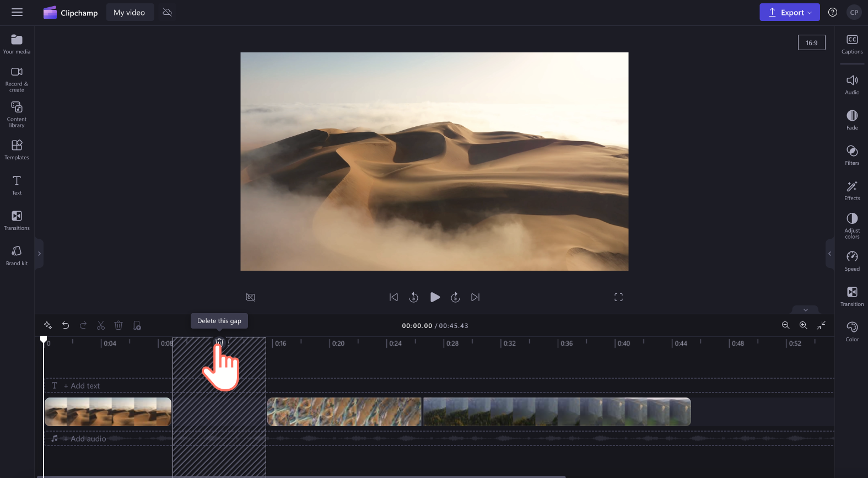
Task: Click the 00:00.00 timecode display
Action: coord(417,326)
